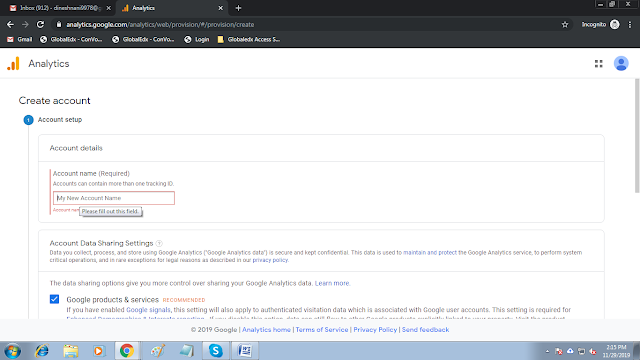
Task: Click the 'Account details' heading text
Action: [76, 148]
